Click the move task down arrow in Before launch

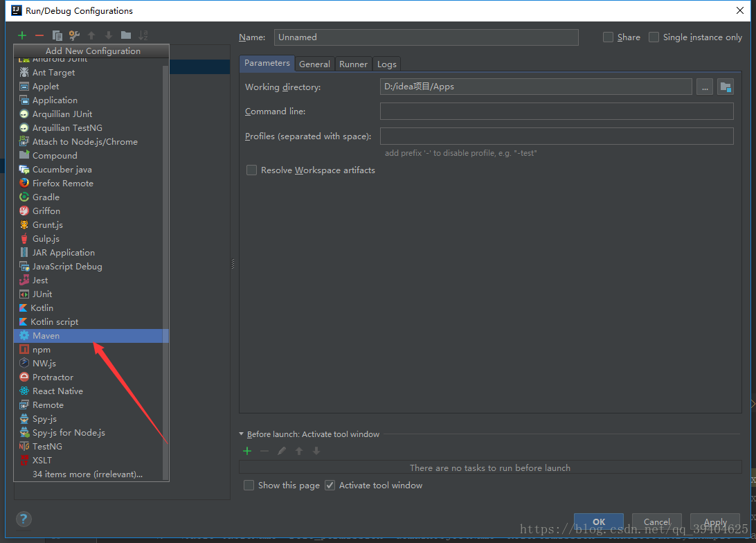[x=316, y=451]
